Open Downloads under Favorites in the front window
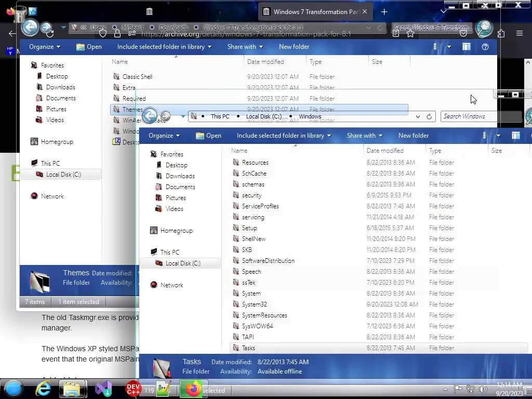This screenshot has height=399, width=532. click(180, 176)
